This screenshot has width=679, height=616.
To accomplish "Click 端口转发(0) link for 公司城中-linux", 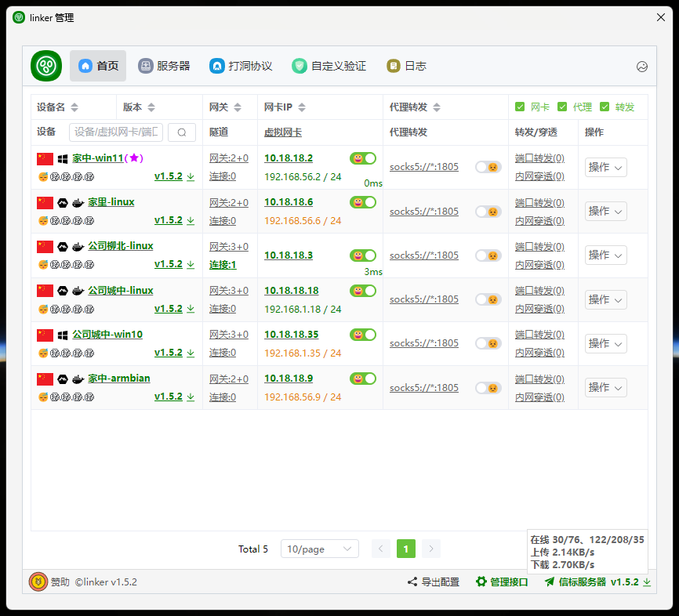I will (x=539, y=291).
